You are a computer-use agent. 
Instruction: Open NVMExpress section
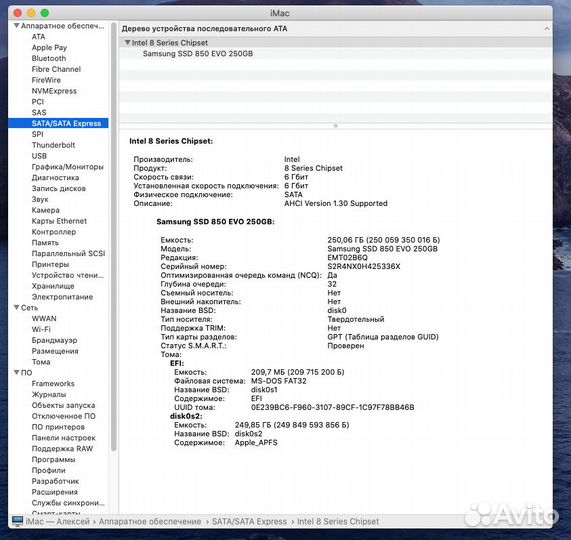(x=54, y=91)
